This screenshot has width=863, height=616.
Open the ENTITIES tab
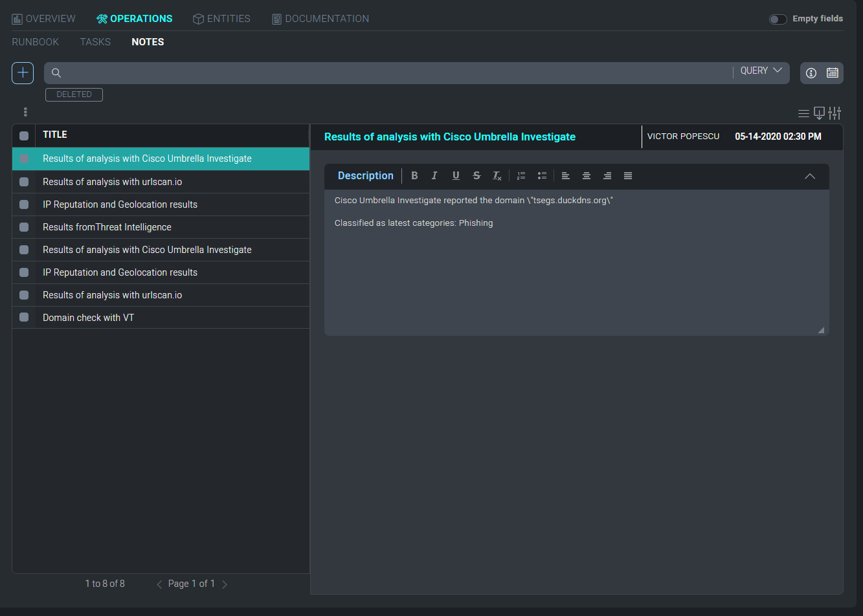(x=222, y=19)
